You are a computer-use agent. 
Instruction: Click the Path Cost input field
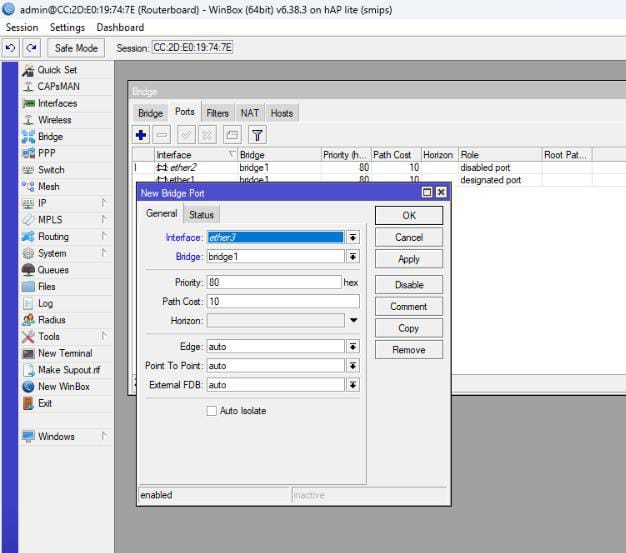283,301
